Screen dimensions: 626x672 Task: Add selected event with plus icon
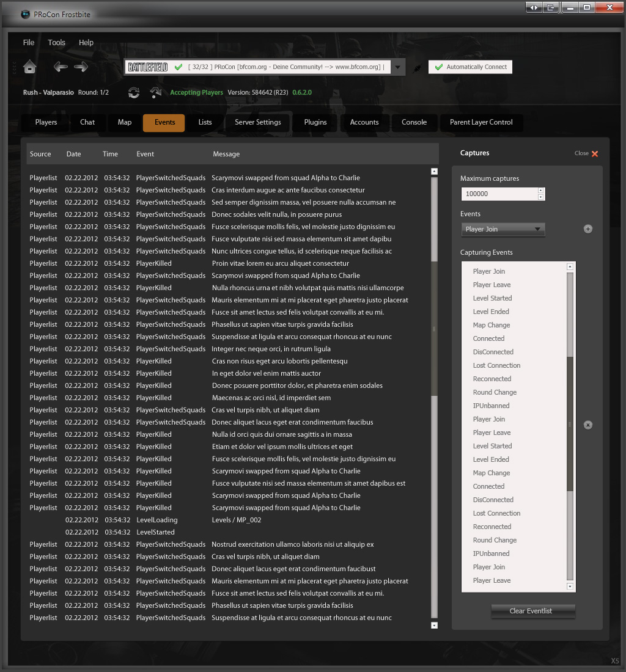pyautogui.click(x=588, y=229)
